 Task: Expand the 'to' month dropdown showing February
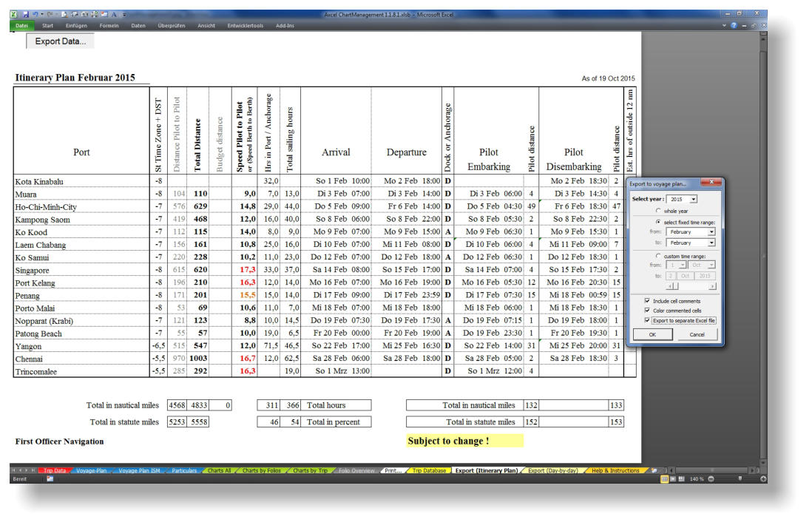pyautogui.click(x=711, y=243)
